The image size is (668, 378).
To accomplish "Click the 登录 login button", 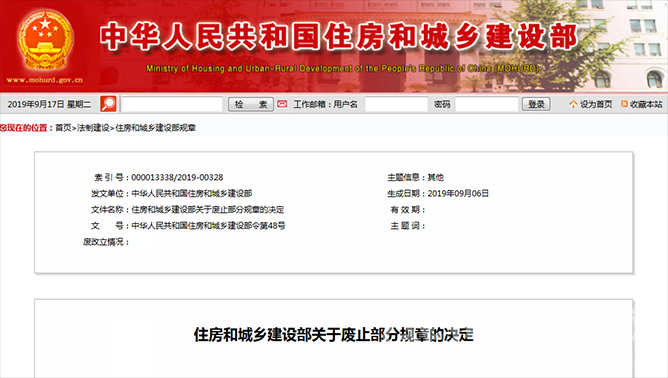I will coord(536,104).
